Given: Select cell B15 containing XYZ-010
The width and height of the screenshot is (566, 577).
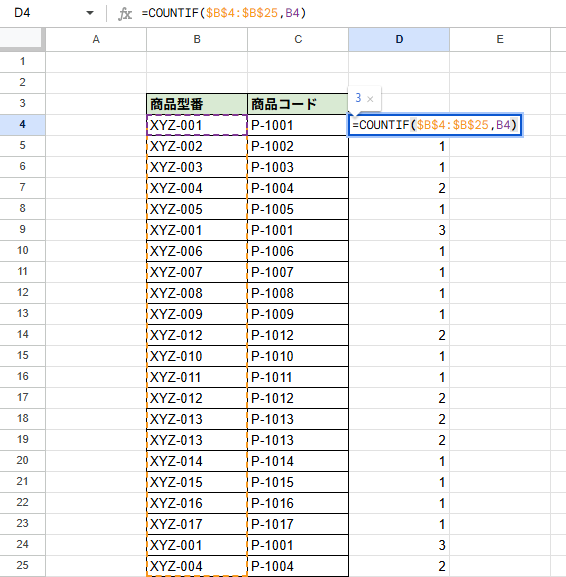Looking at the screenshot, I should tap(197, 356).
